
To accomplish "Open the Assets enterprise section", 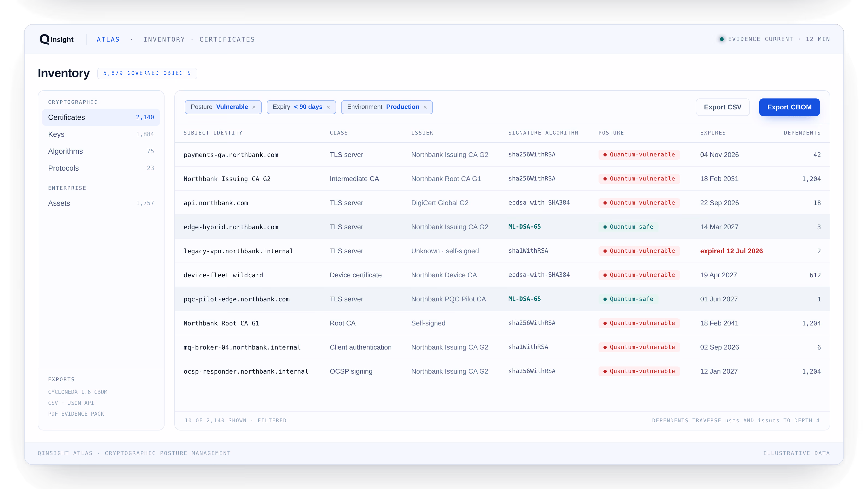I will 101,203.
